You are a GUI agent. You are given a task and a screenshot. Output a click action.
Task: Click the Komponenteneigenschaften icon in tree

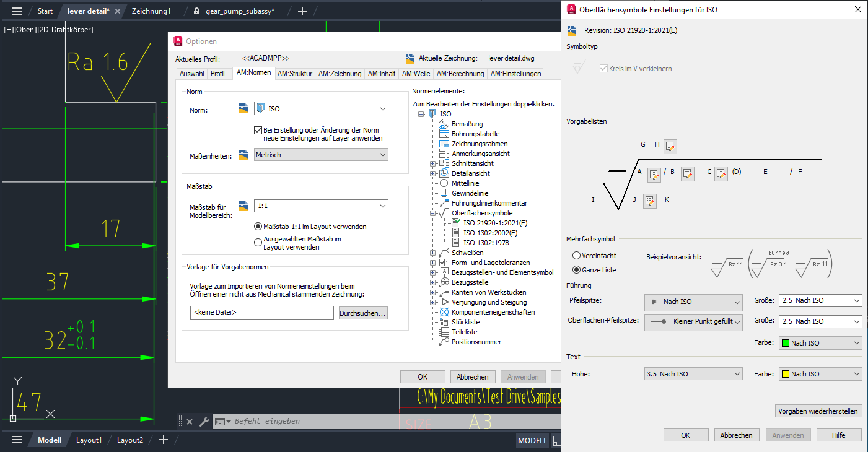pyautogui.click(x=444, y=312)
